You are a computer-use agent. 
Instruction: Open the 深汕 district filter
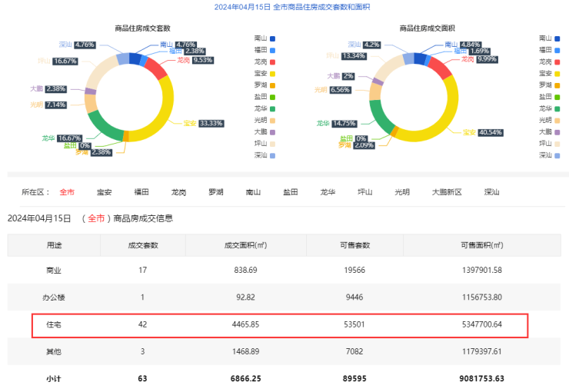point(492,191)
